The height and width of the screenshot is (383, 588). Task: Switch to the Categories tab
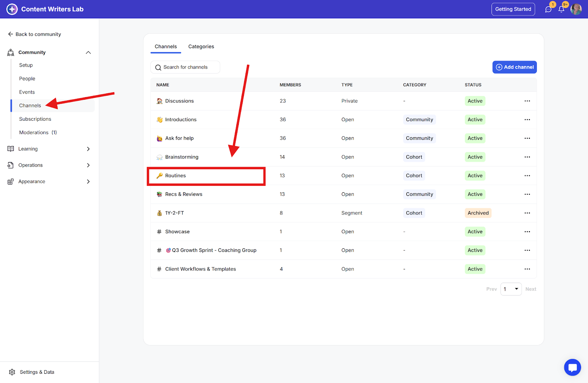(201, 47)
